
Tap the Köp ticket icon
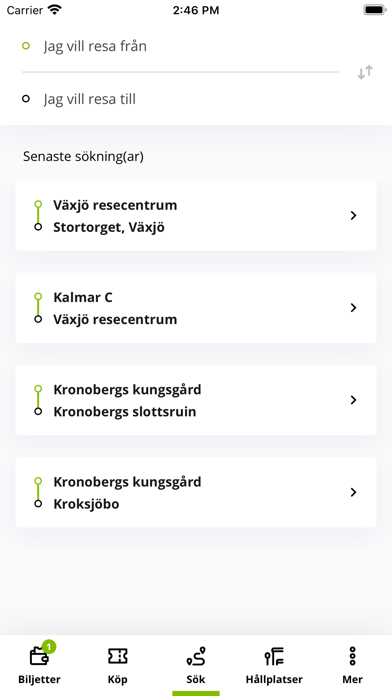tap(118, 656)
